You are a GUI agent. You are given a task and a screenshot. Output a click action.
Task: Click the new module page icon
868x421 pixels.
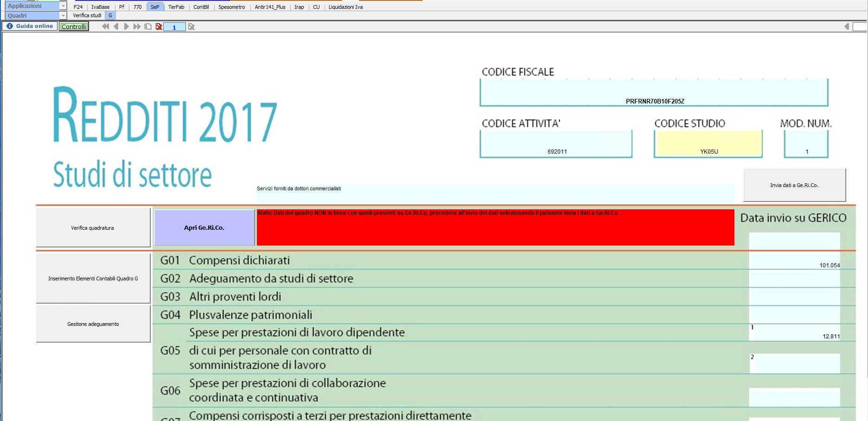pyautogui.click(x=148, y=27)
